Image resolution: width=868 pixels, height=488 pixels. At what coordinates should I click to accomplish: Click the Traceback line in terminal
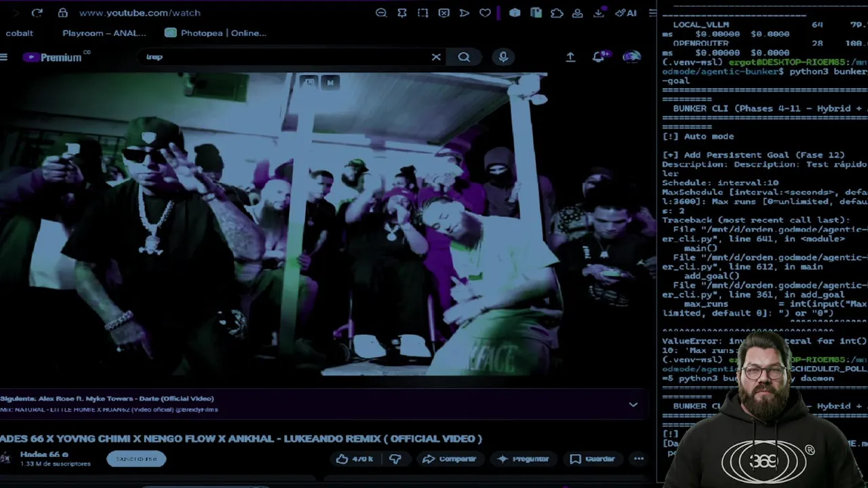tap(755, 220)
